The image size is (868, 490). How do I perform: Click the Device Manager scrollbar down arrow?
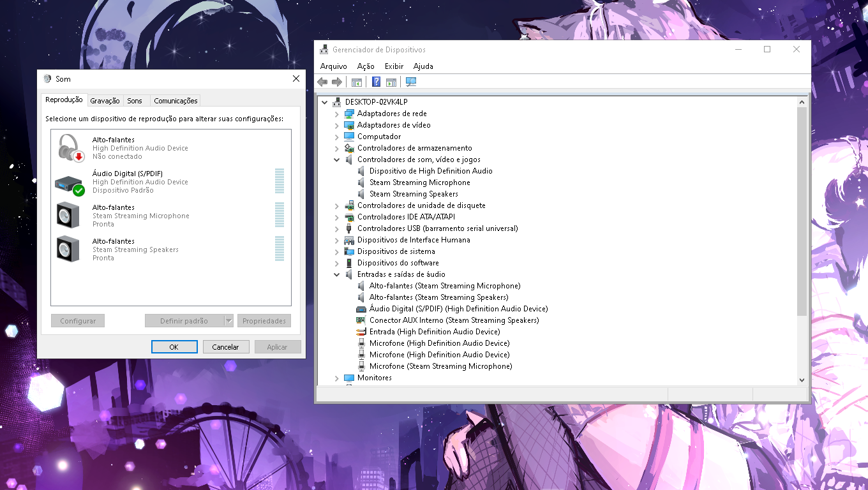pyautogui.click(x=802, y=380)
